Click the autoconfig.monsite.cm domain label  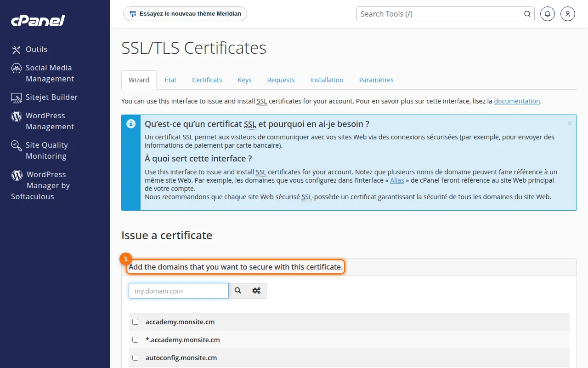[x=181, y=358]
